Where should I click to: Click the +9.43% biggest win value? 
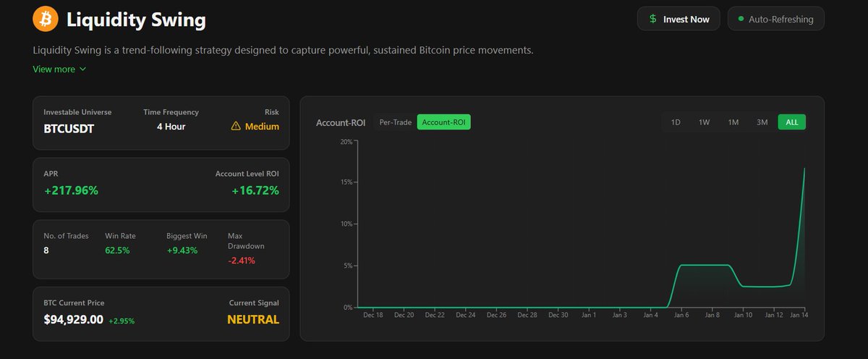point(182,250)
